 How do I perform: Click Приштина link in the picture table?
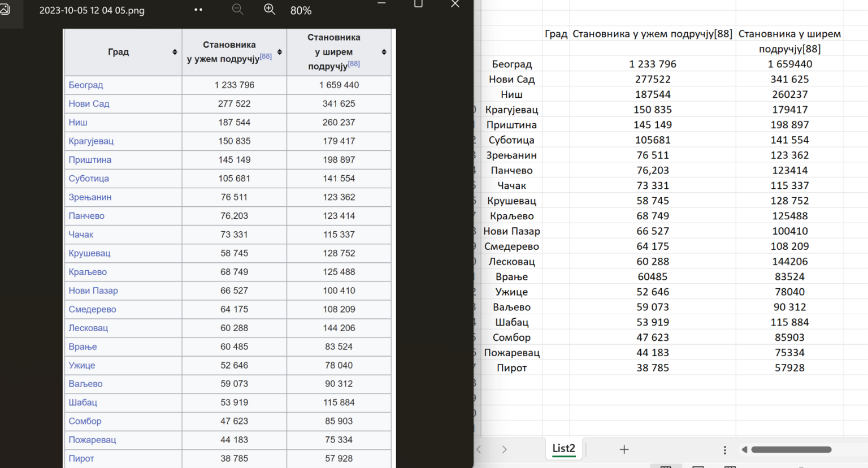tap(90, 159)
